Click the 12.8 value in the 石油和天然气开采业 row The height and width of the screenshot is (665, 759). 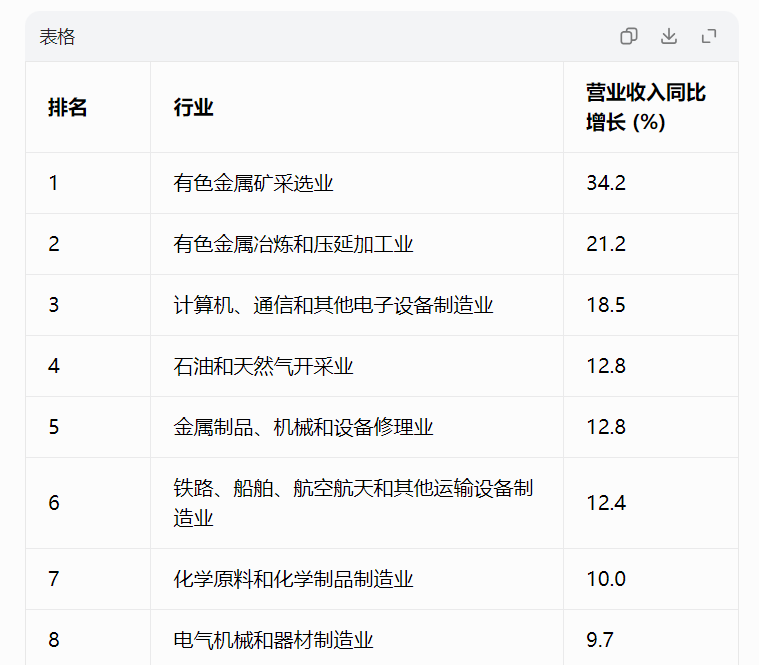606,366
